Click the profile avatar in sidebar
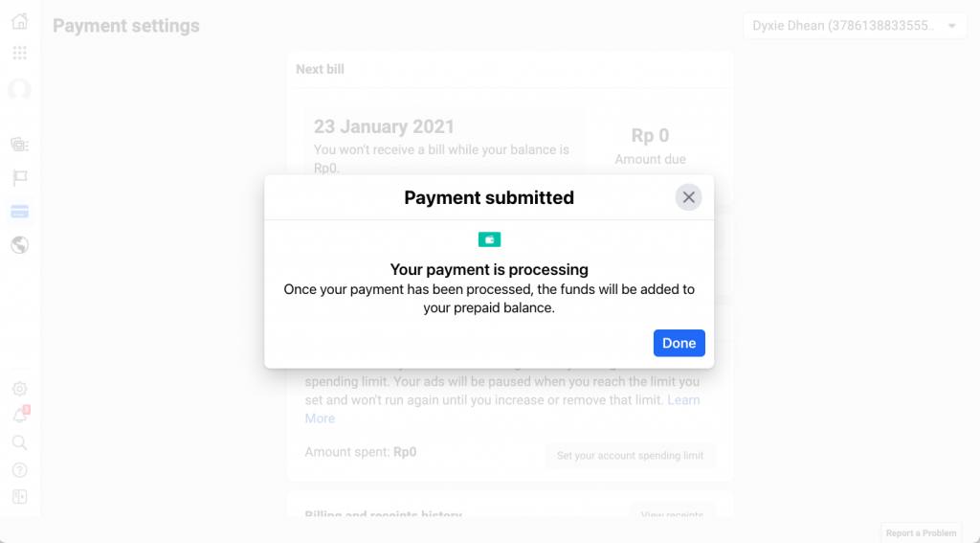The height and width of the screenshot is (543, 980). (x=19, y=89)
